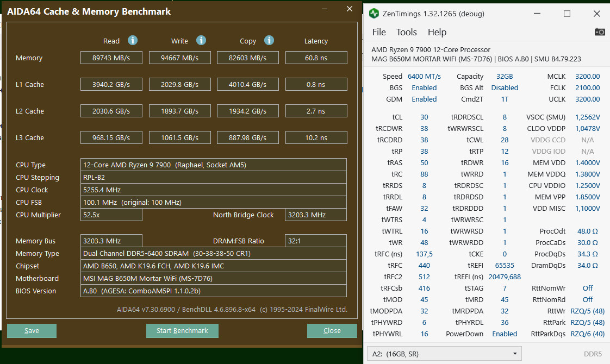Click tRFCsb value 416

point(424,288)
